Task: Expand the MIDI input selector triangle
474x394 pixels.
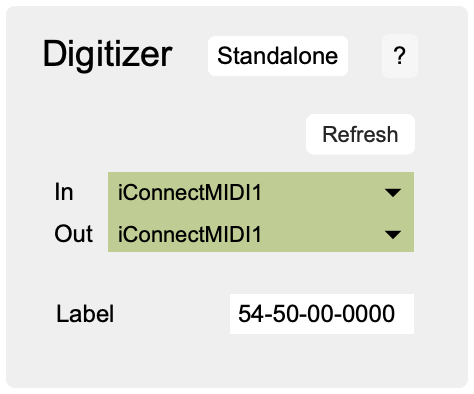Action: 393,192
